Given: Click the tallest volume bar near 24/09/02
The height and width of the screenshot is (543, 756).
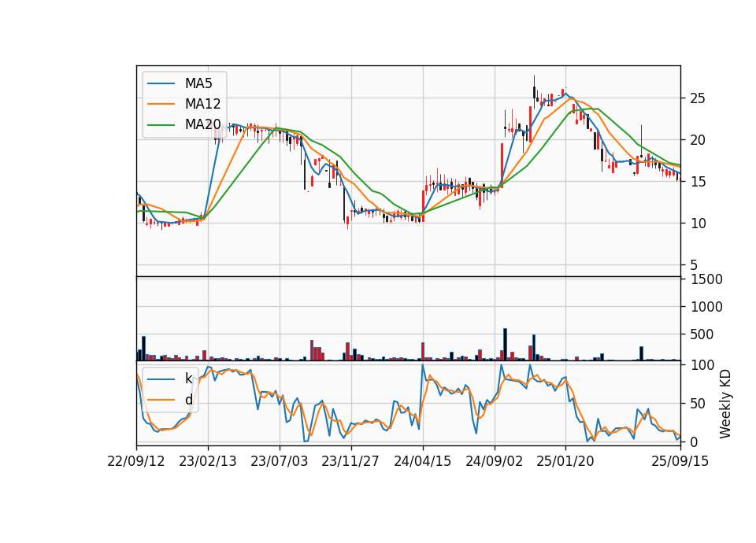Looking at the screenshot, I should 505,345.
